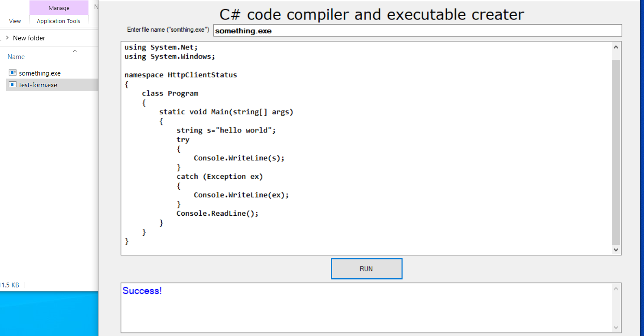Select something.exe in the file list
This screenshot has width=644, height=336.
coord(39,73)
